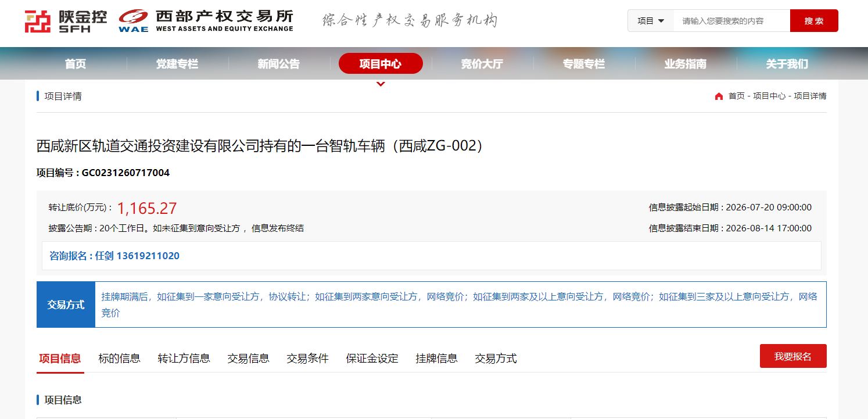The image size is (868, 419).
Task: Open 首页 in the navigation bar
Action: [76, 64]
